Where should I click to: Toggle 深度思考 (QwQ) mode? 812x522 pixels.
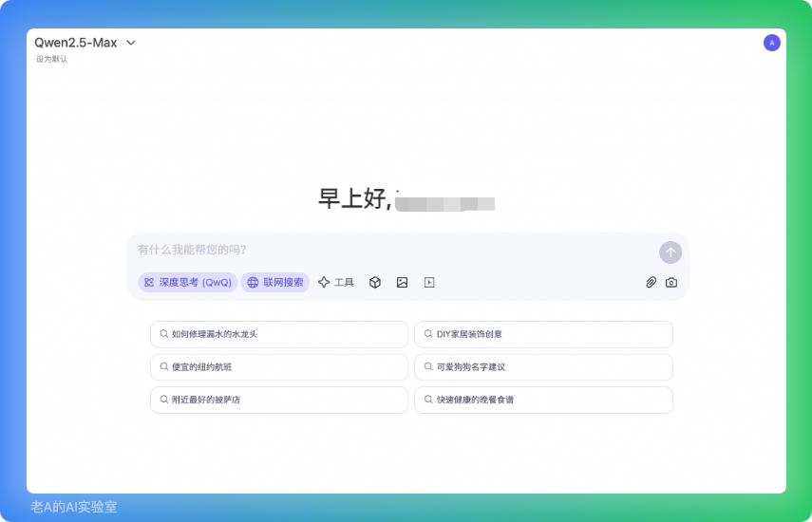(187, 283)
